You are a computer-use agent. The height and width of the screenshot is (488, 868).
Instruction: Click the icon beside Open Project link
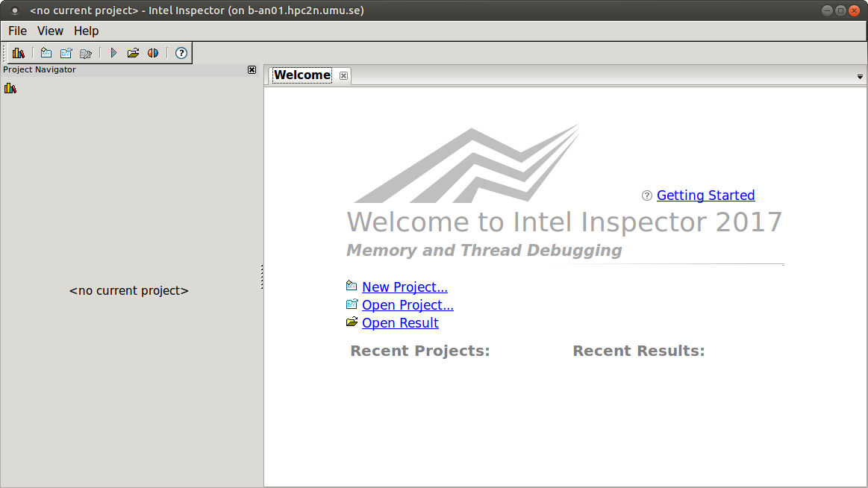pos(352,304)
